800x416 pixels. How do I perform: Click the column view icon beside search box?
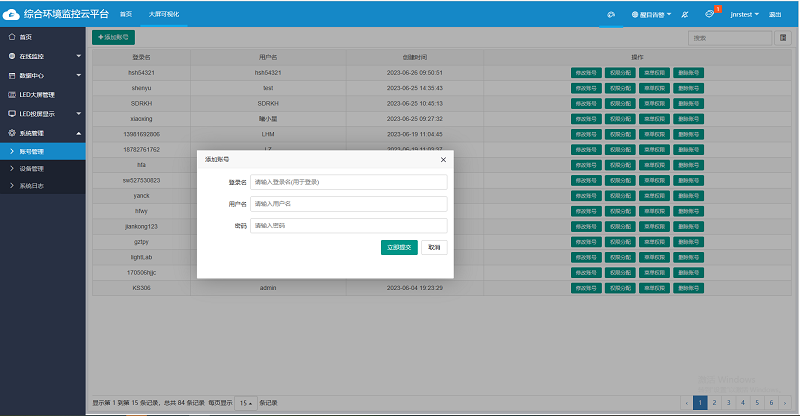point(782,37)
